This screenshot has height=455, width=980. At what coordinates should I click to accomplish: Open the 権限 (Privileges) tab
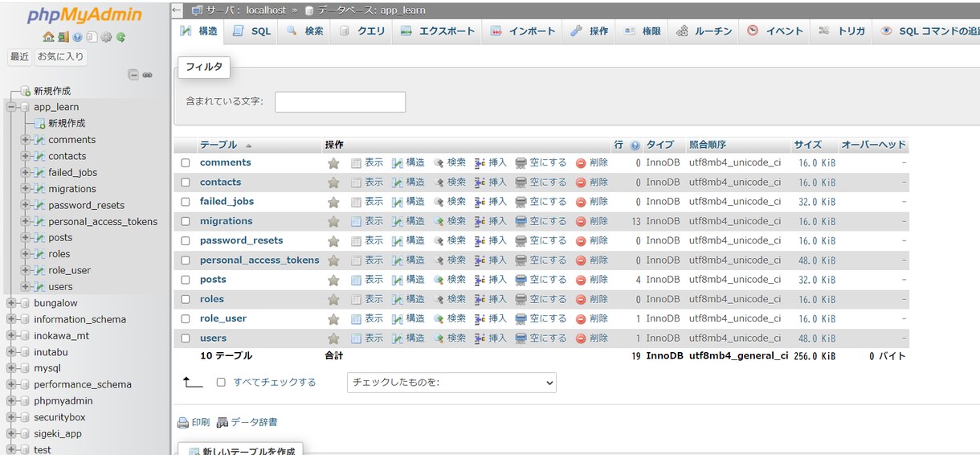(x=642, y=31)
